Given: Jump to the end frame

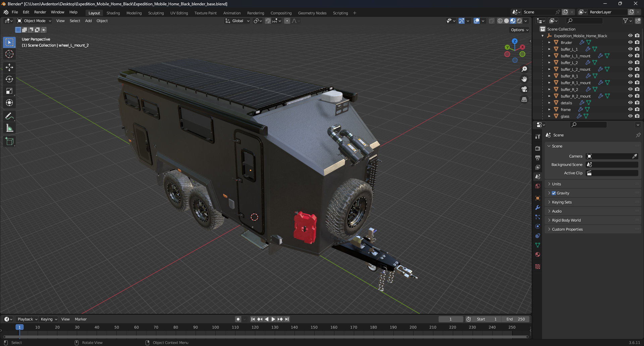Looking at the screenshot, I should 287,319.
